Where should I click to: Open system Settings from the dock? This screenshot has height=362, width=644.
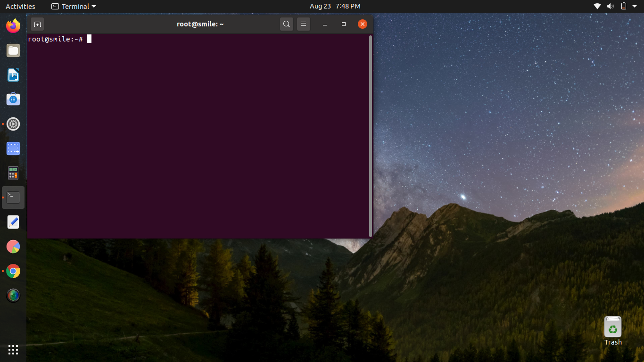13,124
